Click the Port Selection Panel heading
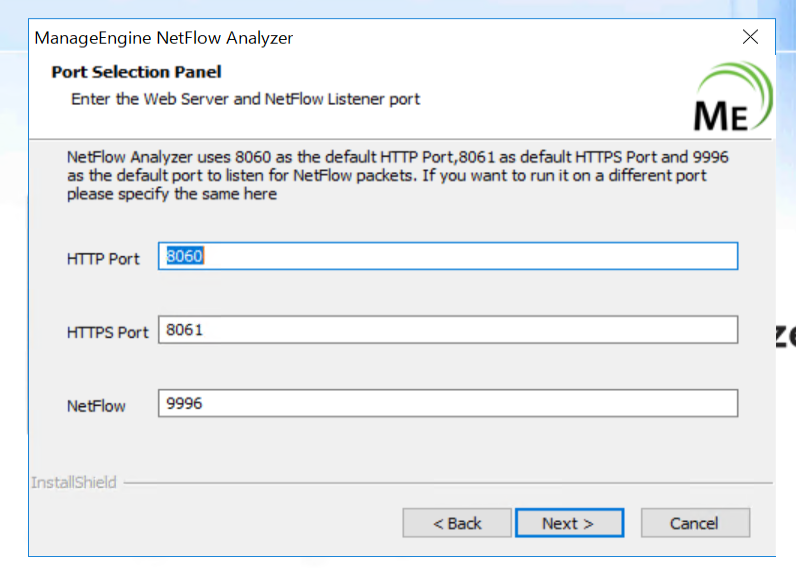This screenshot has height=575, width=796. tap(136, 72)
